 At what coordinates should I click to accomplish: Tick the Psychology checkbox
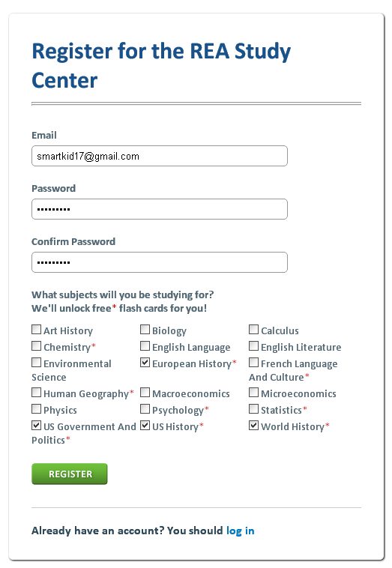pyautogui.click(x=145, y=409)
